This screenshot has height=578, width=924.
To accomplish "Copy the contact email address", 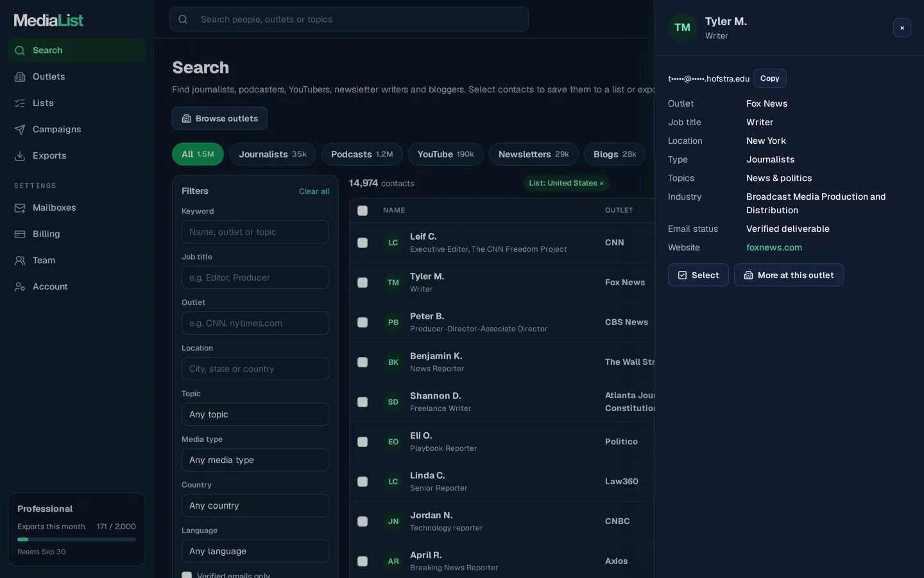I will [770, 78].
